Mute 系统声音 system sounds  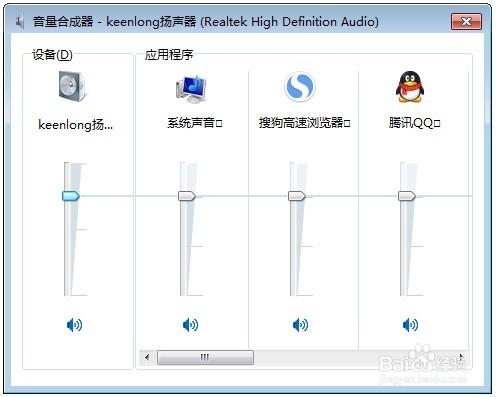(x=191, y=324)
